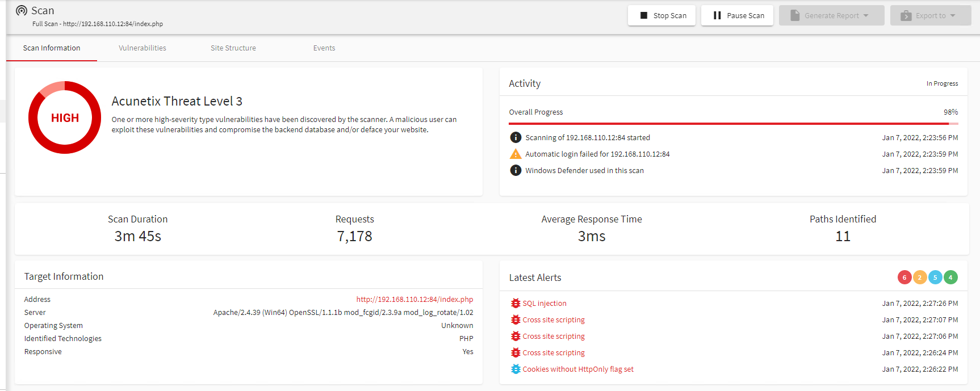Click the Paths Identified value 11
The width and height of the screenshot is (980, 391).
pyautogui.click(x=843, y=236)
